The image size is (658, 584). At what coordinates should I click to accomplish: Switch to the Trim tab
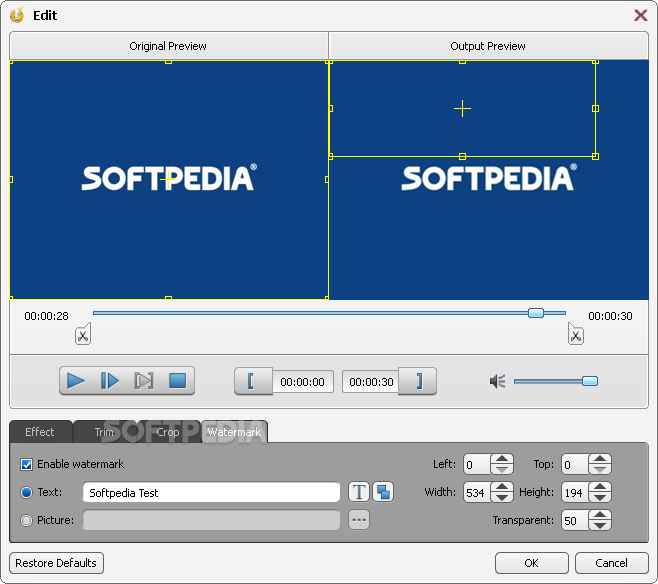pos(104,432)
